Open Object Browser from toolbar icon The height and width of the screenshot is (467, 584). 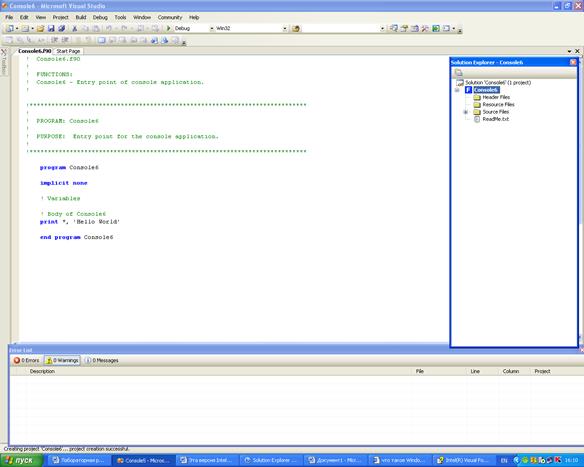click(x=415, y=28)
